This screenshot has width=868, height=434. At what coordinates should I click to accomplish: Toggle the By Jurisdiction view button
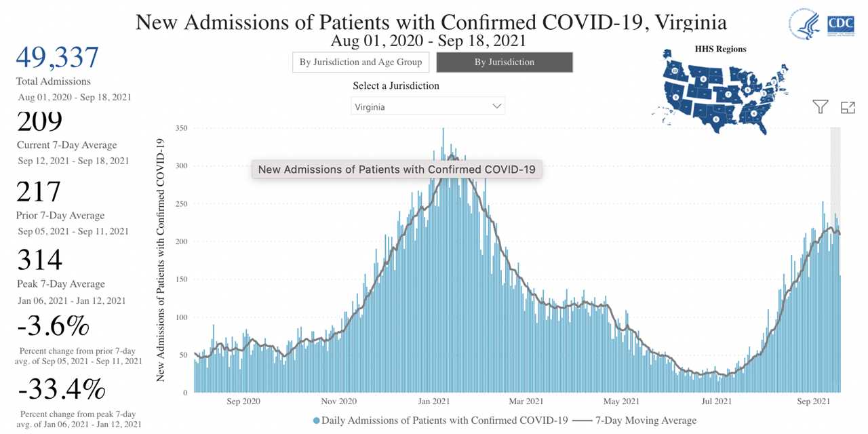pyautogui.click(x=505, y=62)
